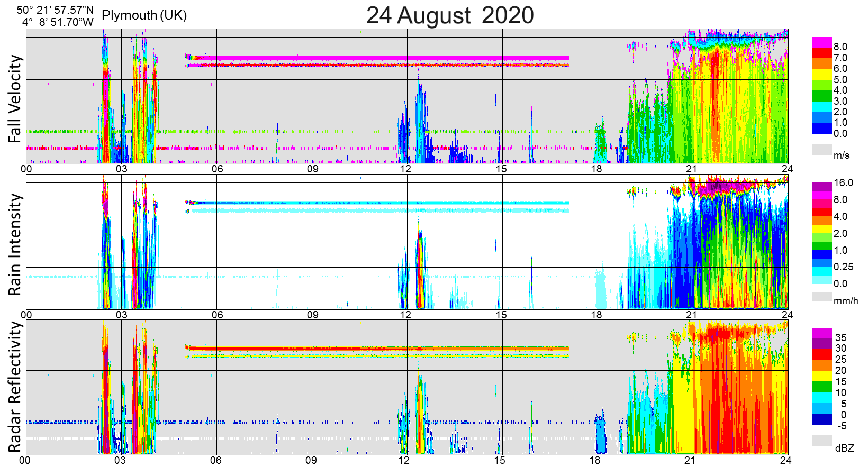Image resolution: width=868 pixels, height=476 pixels.
Task: Click the 0.0 value in Rain Intensity legend
Action: [x=840, y=284]
